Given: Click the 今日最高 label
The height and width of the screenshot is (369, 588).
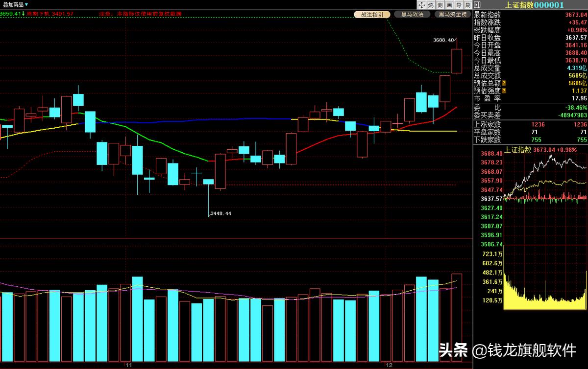Looking at the screenshot, I should click(487, 53).
